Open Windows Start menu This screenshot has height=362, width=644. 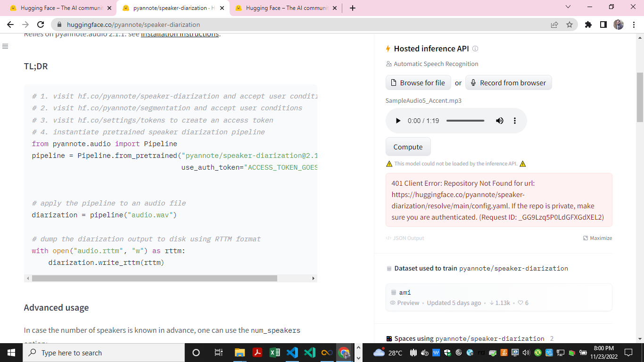coord(11,353)
